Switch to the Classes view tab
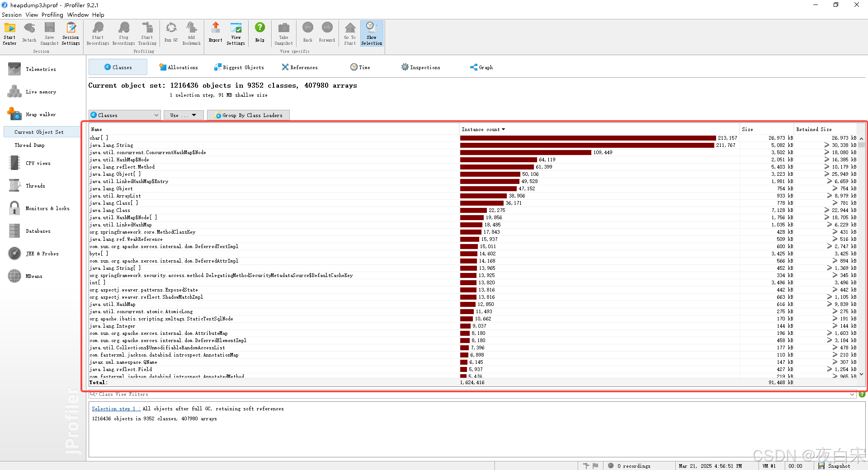 (118, 67)
